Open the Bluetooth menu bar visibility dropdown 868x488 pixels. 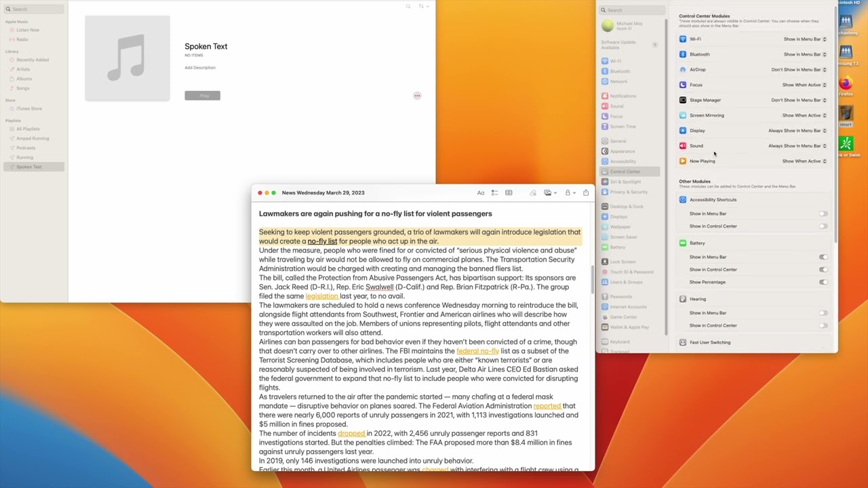[805, 54]
